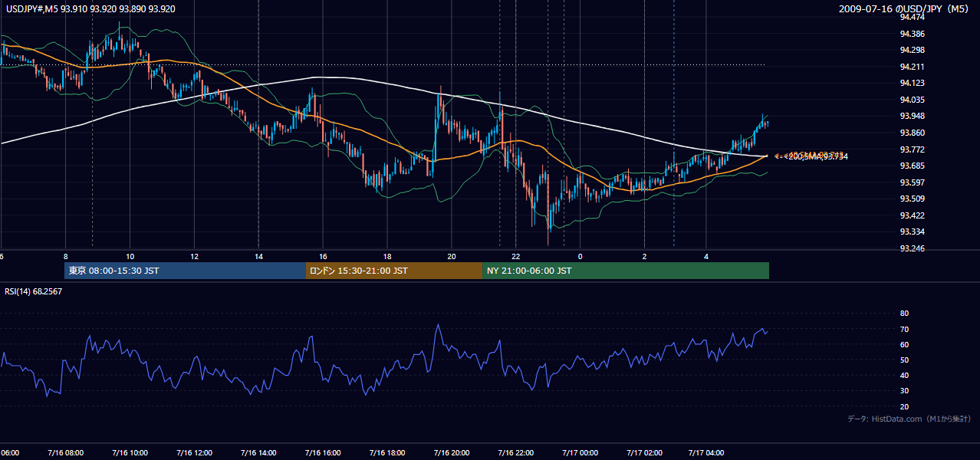Click the 7/16 16:00 bottom time label
980x460 pixels.
[x=322, y=452]
